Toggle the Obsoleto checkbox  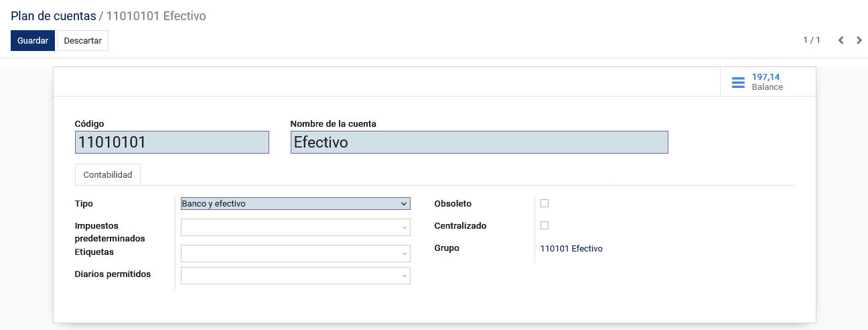[545, 203]
